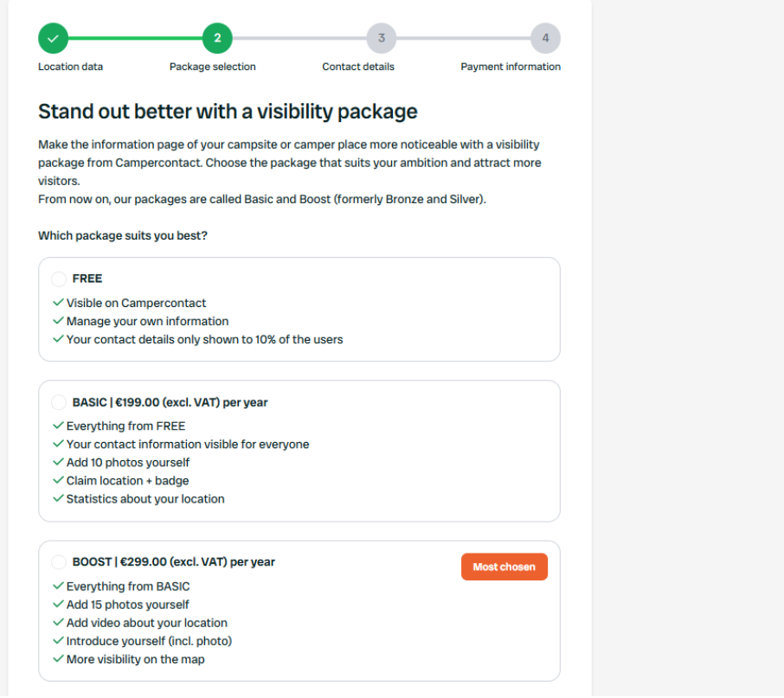This screenshot has height=698, width=784.
Task: Click the Stand out better with a visibility package heading
Action: 228,112
